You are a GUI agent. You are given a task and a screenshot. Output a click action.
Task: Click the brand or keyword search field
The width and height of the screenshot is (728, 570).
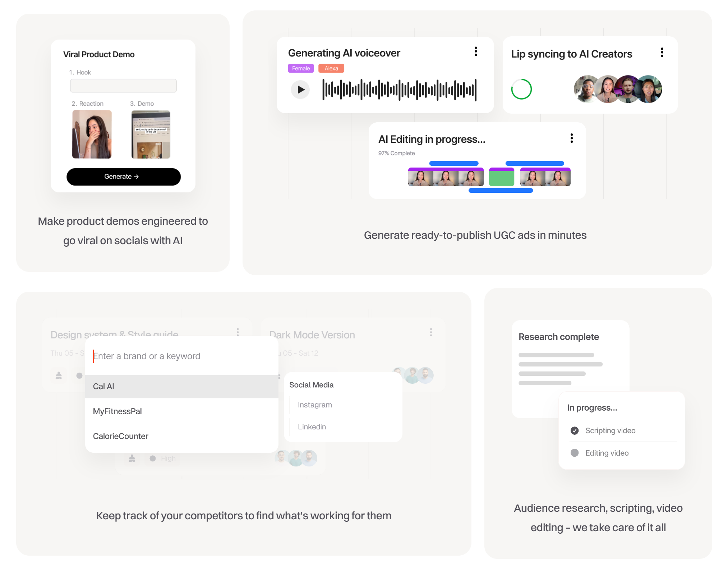click(182, 356)
